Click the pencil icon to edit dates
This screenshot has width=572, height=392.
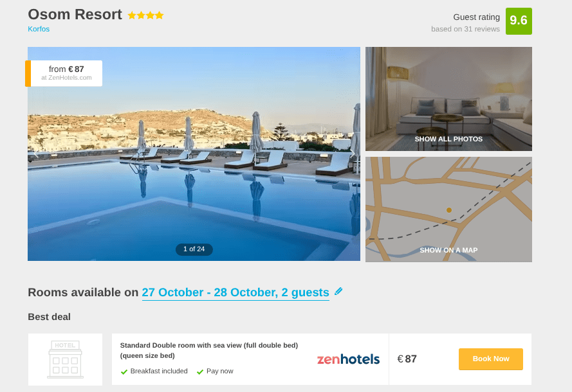[338, 291]
